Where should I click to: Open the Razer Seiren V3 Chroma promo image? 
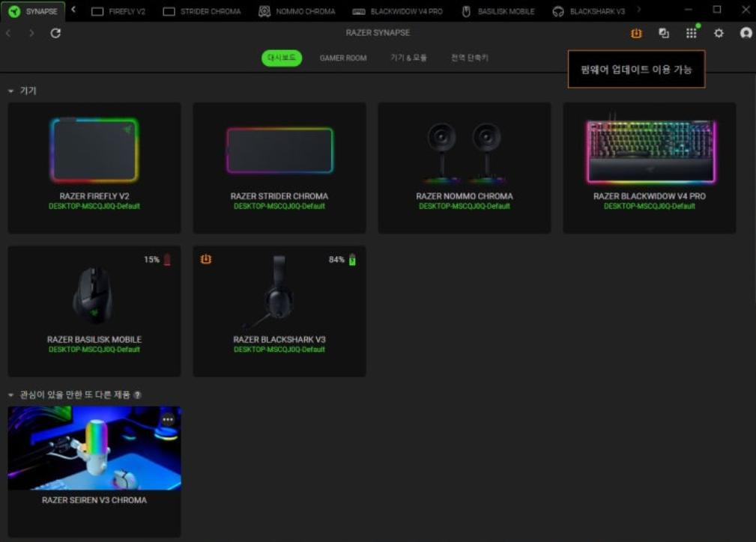point(94,448)
